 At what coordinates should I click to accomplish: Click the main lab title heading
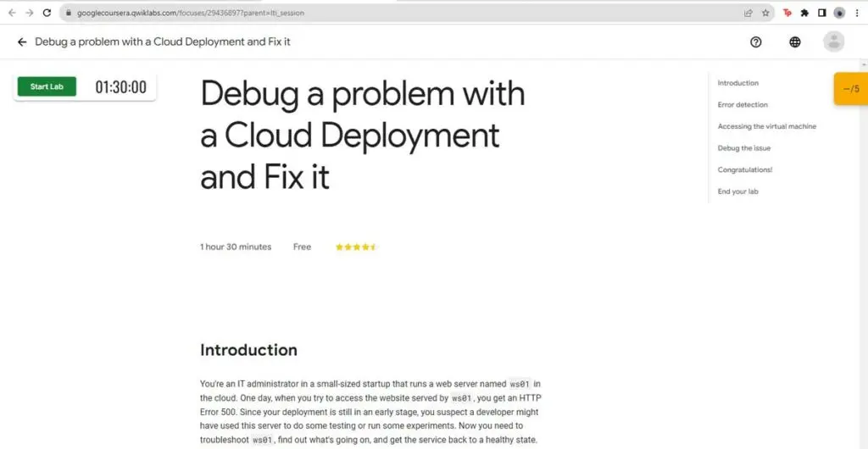[363, 135]
